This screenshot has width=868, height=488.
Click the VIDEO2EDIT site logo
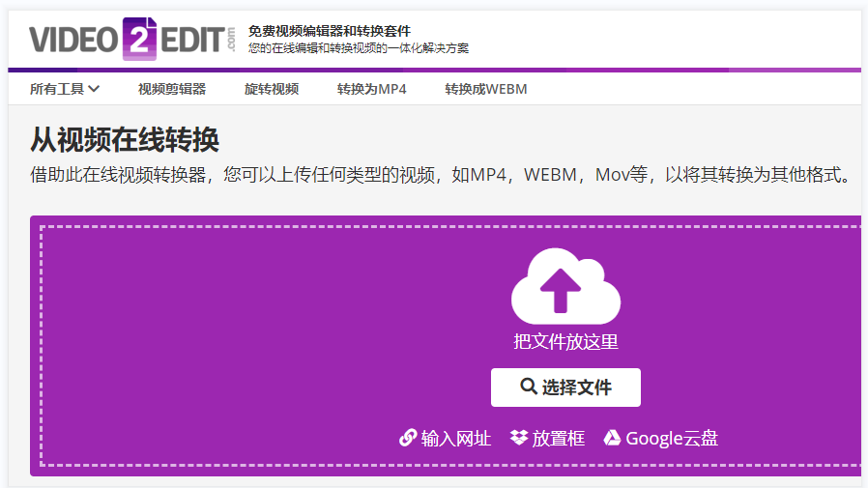pyautogui.click(x=132, y=39)
